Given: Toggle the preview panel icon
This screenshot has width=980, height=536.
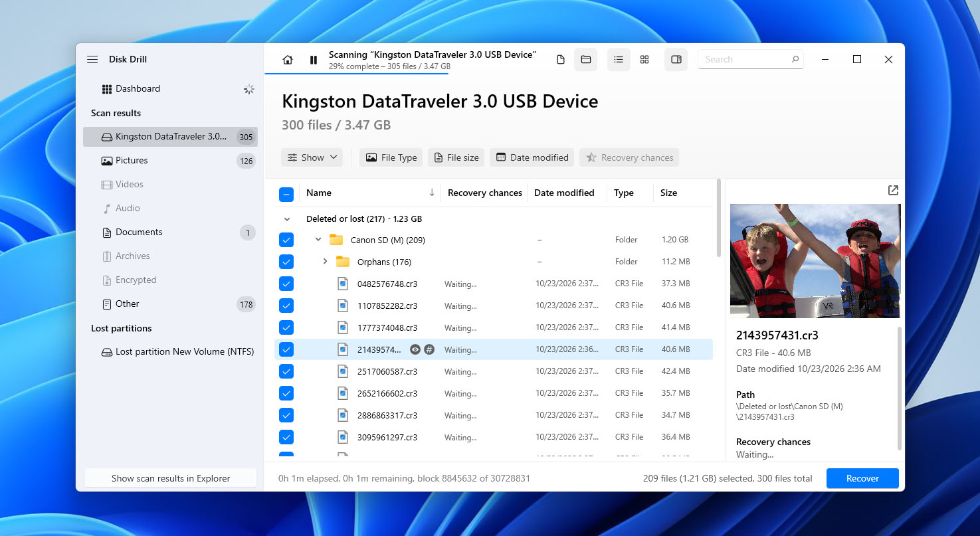Looking at the screenshot, I should [676, 60].
